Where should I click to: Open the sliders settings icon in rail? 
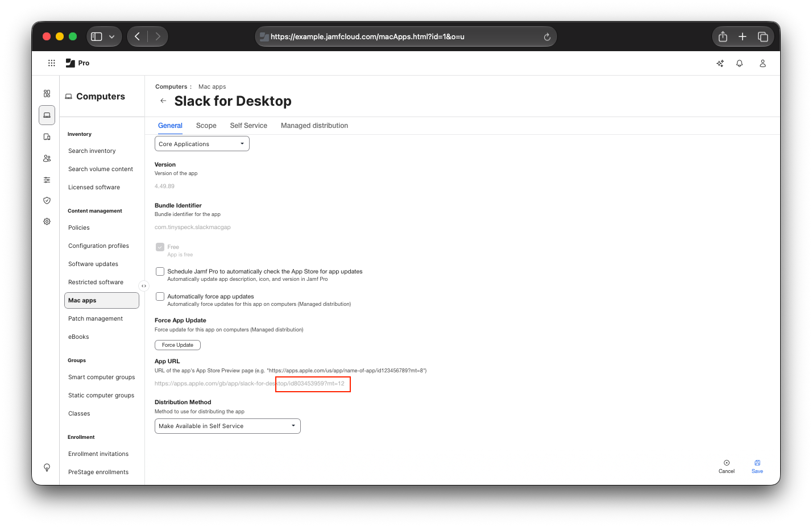click(47, 180)
